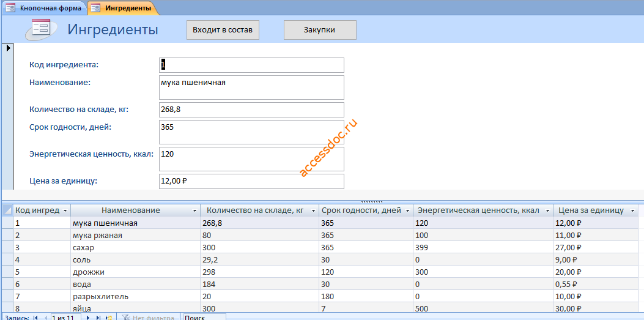
Task: Select the Наименование column header
Action: (136, 210)
